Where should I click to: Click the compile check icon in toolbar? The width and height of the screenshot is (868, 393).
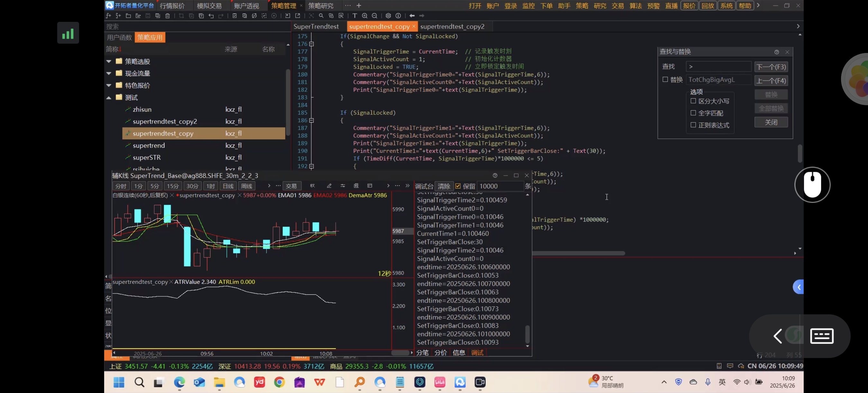(235, 16)
